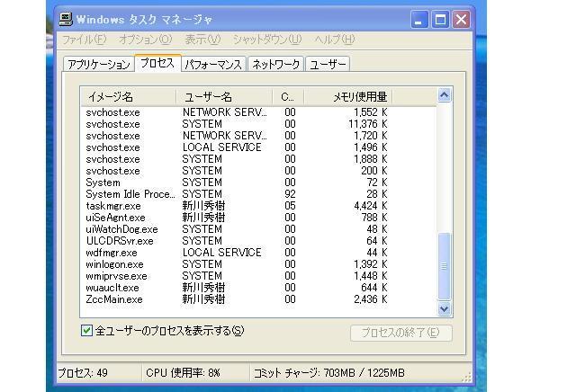Minimize the Task Manager window

click(419, 20)
